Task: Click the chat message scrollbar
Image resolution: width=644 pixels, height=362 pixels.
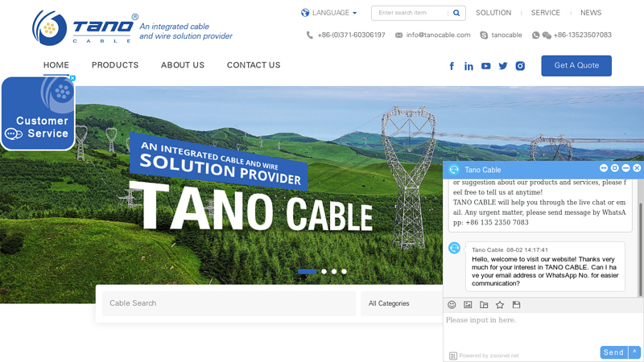Action: pyautogui.click(x=640, y=249)
